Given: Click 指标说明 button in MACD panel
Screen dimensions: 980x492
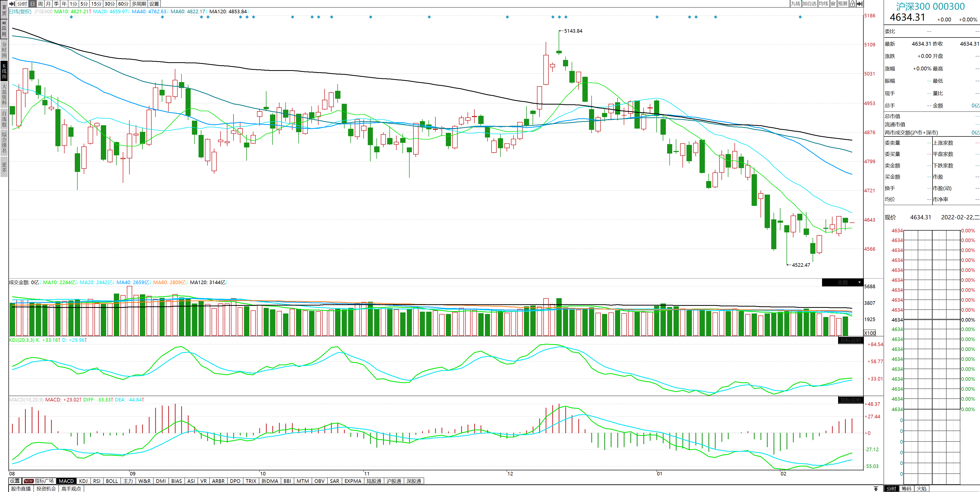Looking at the screenshot, I should [850, 400].
